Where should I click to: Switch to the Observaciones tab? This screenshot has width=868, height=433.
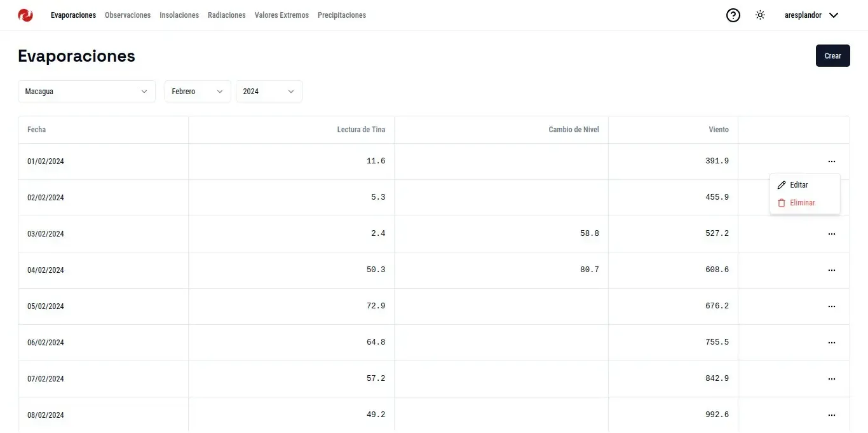coord(128,15)
